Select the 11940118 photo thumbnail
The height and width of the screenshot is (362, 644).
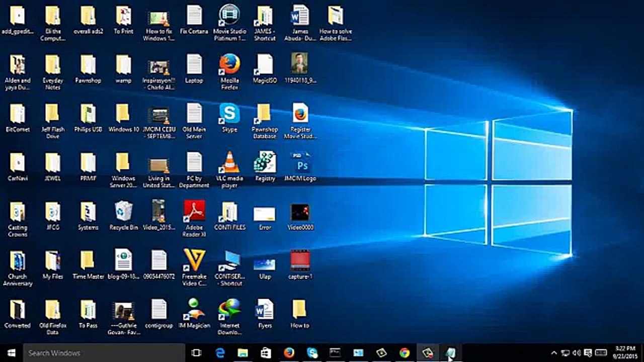point(300,68)
